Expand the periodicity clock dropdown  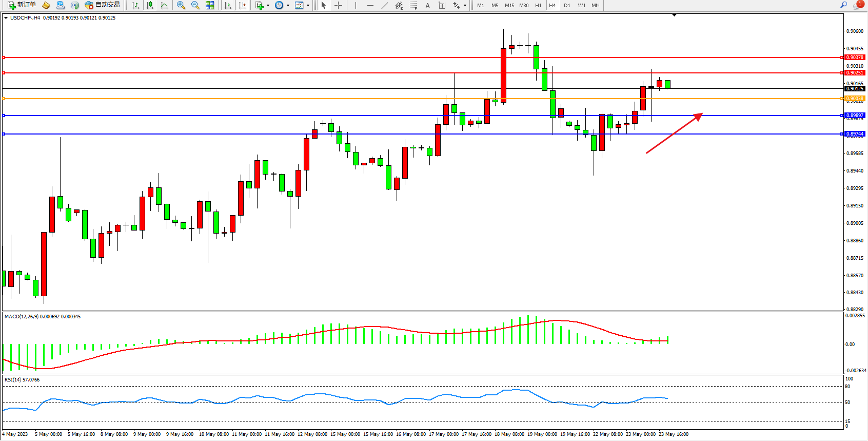click(x=288, y=6)
